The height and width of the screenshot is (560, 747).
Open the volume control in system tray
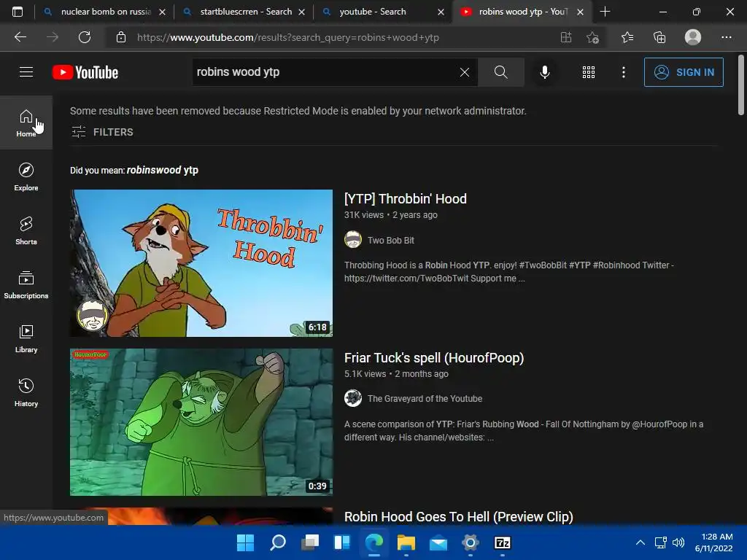(678, 542)
